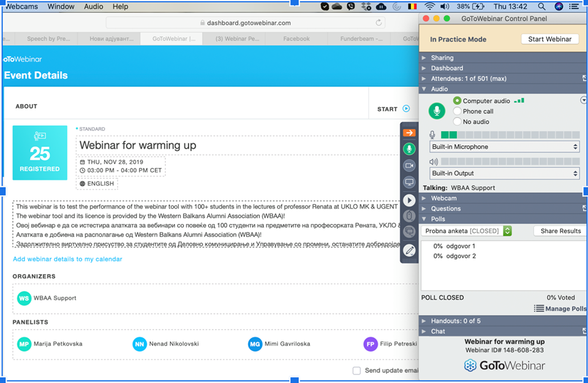Click the Viber icon in menu bar

(350, 6)
